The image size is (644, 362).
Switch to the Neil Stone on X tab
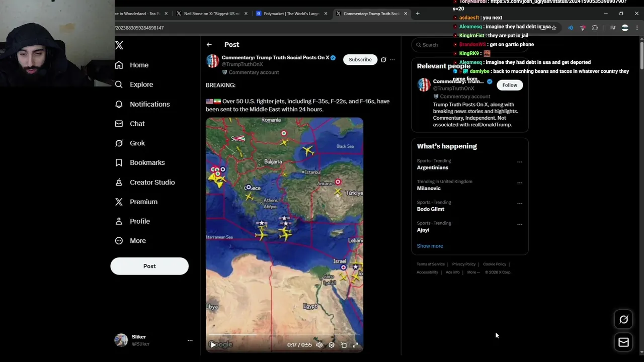pyautogui.click(x=211, y=14)
